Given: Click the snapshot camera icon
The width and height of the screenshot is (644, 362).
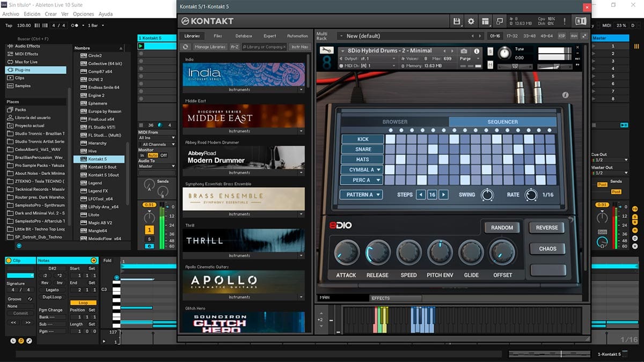Looking at the screenshot, I should [464, 51].
